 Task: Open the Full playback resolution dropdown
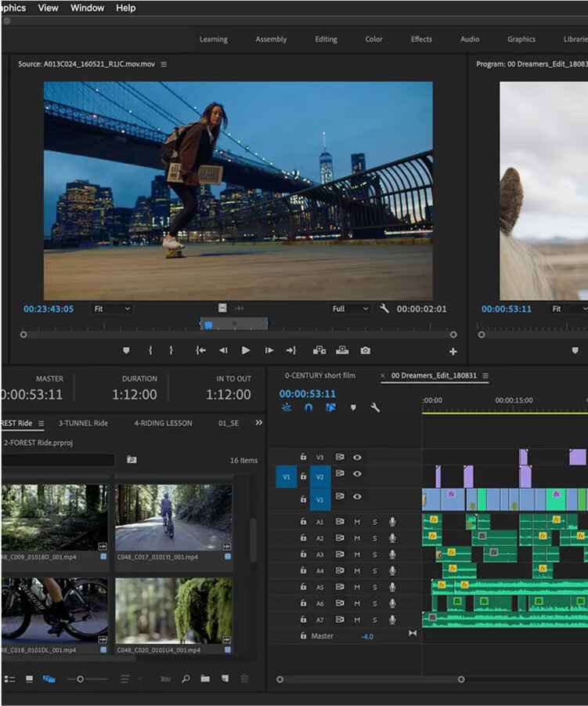click(x=350, y=309)
